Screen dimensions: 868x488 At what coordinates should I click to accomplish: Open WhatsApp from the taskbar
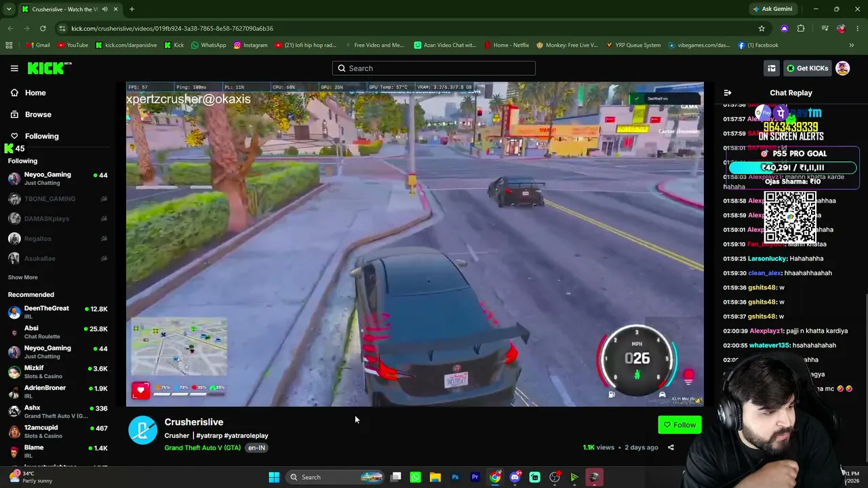coord(416,477)
